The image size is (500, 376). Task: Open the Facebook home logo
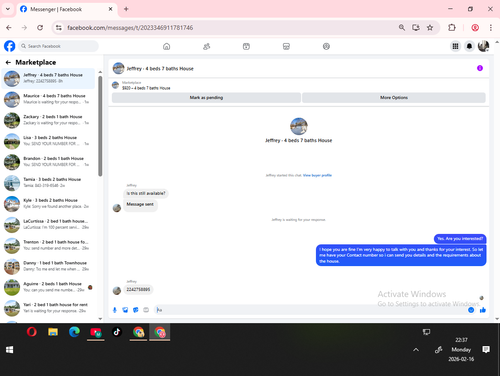point(10,46)
